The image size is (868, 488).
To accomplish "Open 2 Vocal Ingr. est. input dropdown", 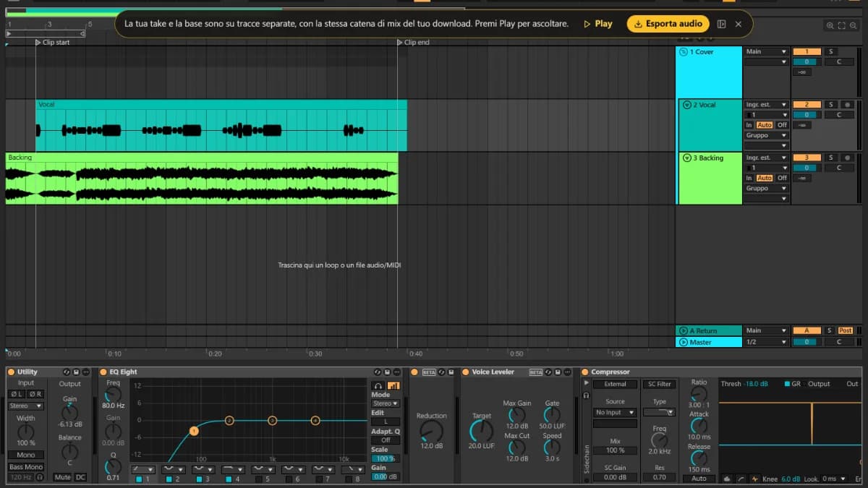I will pos(766,105).
